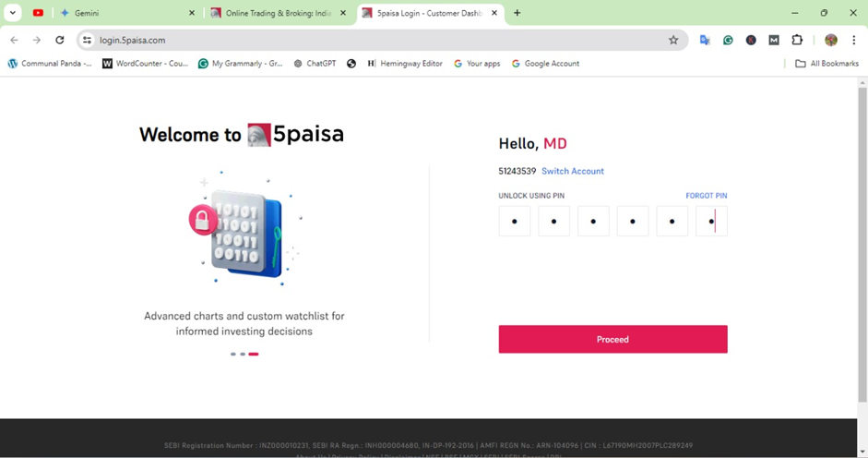View site information icon in address bar
868x458 pixels.
pyautogui.click(x=87, y=40)
